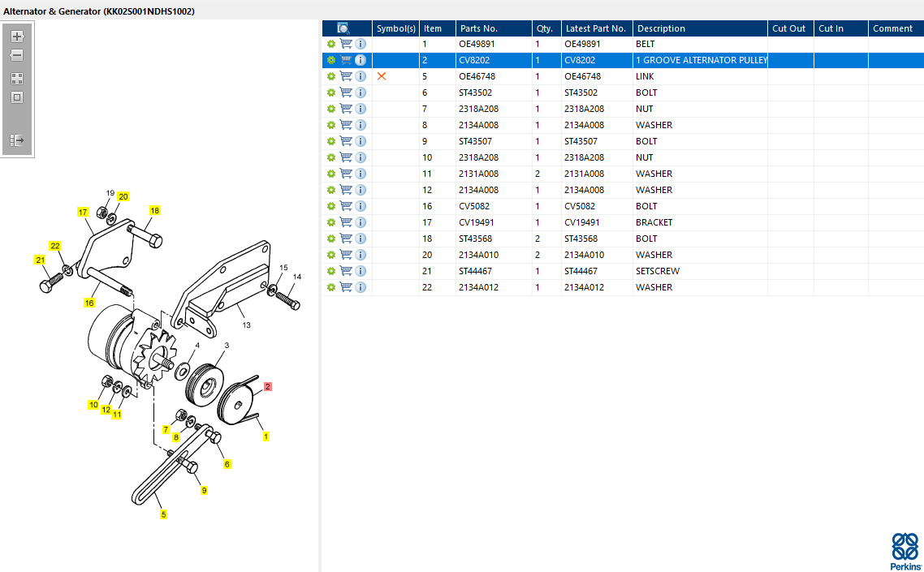Click part number 2134A012
The width and height of the screenshot is (924, 572).
coord(478,287)
